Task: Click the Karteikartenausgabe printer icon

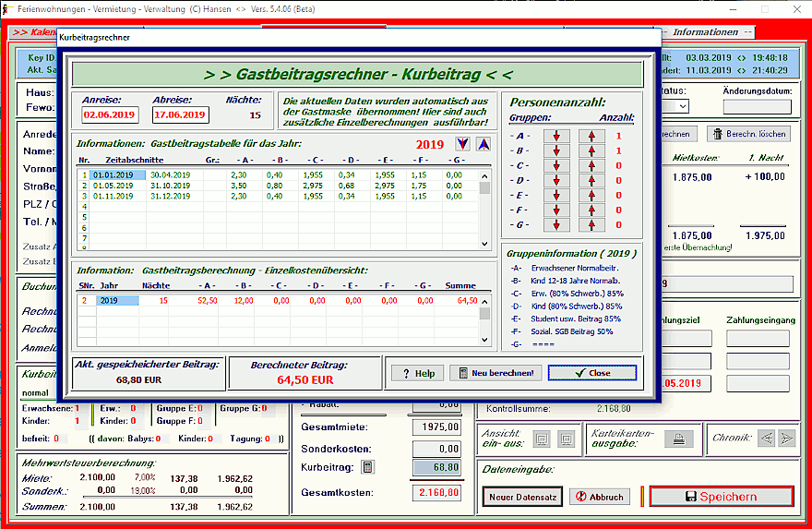Action: click(x=679, y=439)
